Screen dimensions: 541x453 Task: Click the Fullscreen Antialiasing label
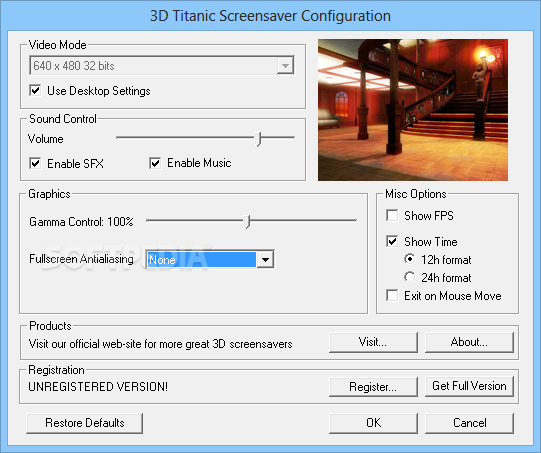(81, 259)
